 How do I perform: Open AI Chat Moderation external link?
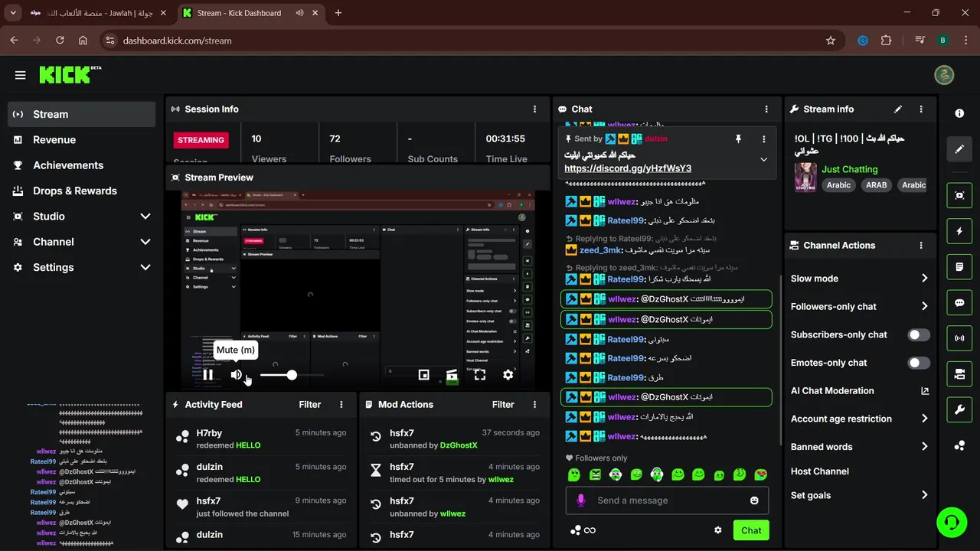click(925, 391)
